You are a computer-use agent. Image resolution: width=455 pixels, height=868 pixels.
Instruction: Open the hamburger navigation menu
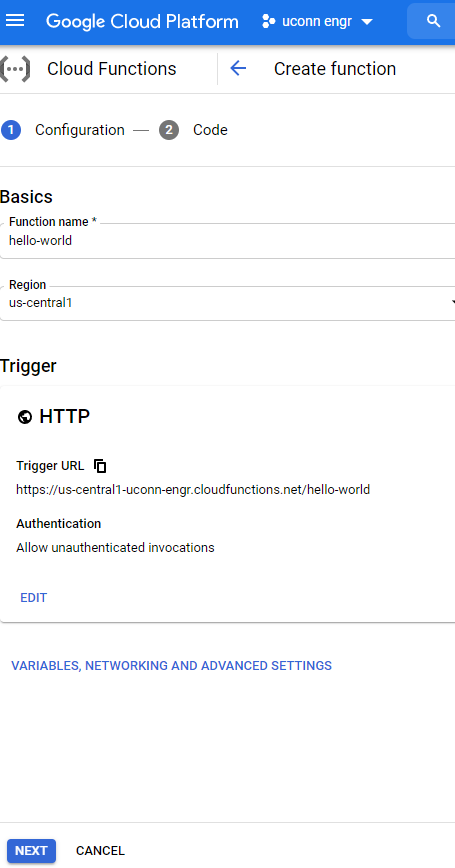pos(15,21)
